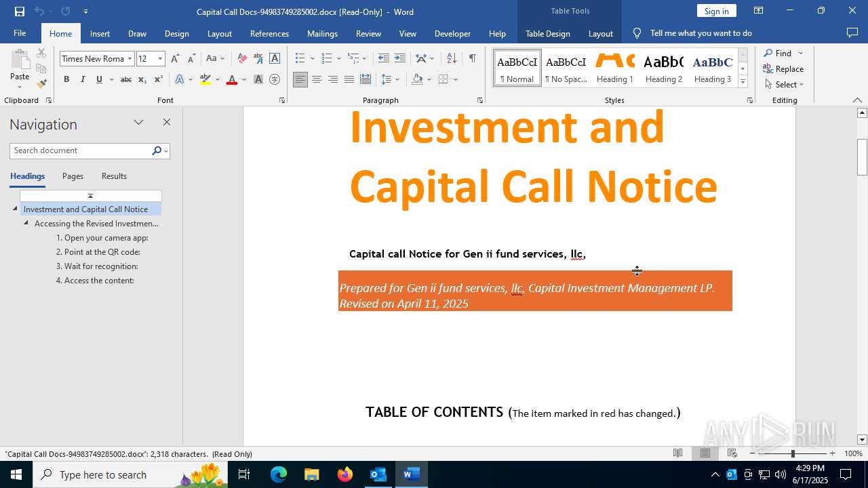The height and width of the screenshot is (488, 868).
Task: Click the Justify alignment icon
Action: (349, 79)
